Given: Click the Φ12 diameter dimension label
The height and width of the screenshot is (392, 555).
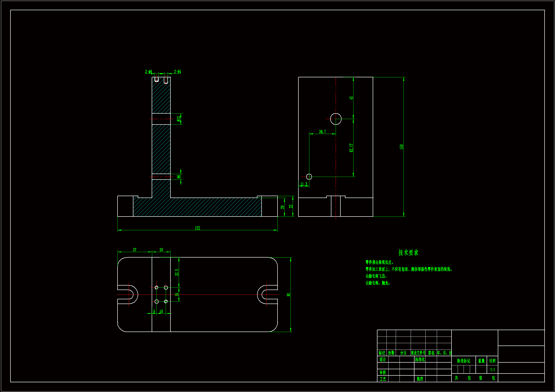Looking at the screenshot, I should point(179,119).
